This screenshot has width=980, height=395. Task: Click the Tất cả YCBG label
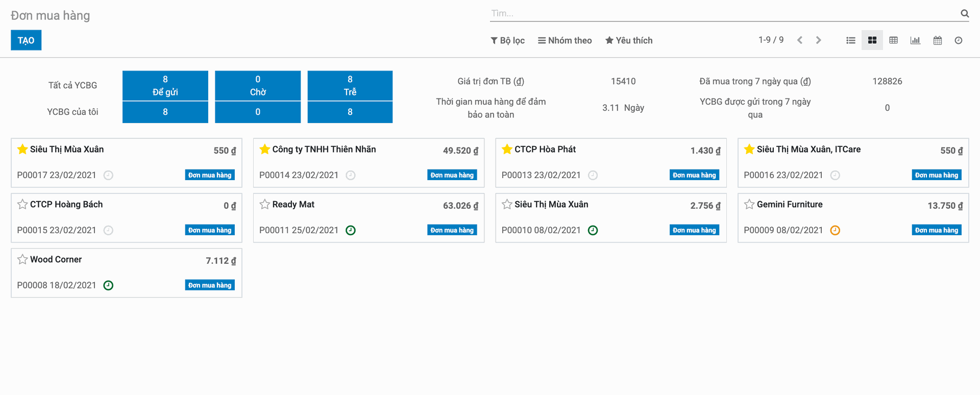pyautogui.click(x=72, y=85)
